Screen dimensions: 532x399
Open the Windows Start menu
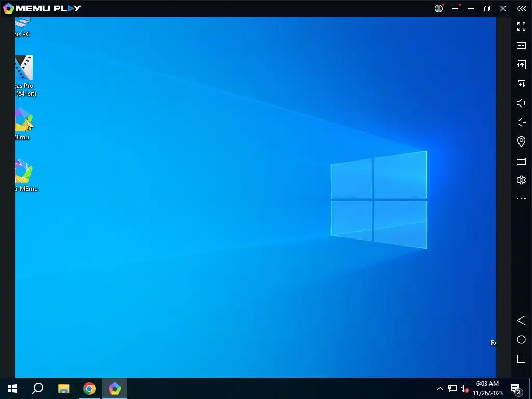(12, 389)
